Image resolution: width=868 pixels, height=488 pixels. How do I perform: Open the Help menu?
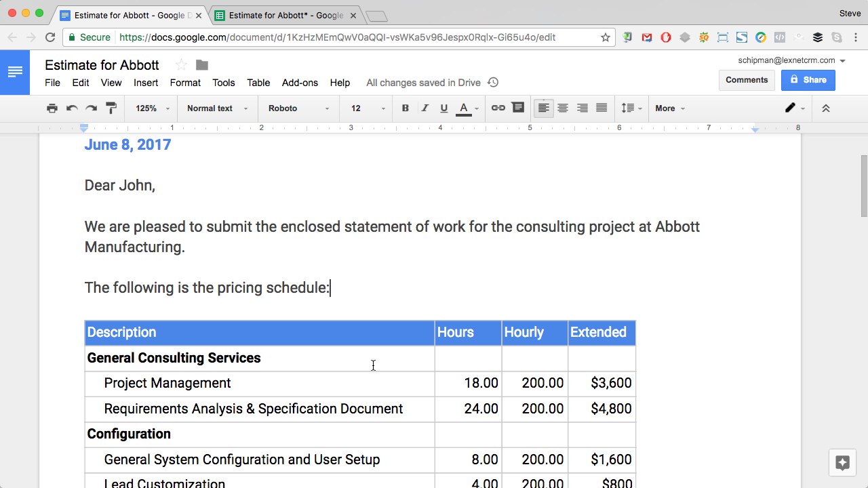340,83
